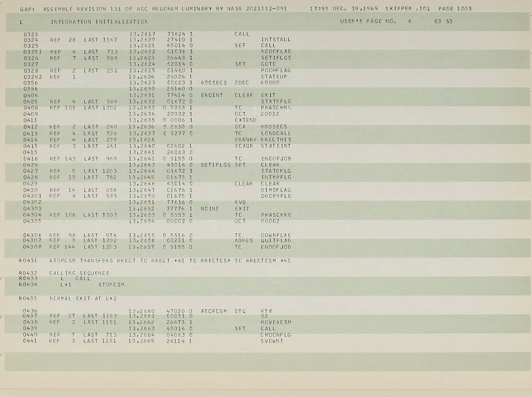
Task: Click the 'INTEGRATION INITIALIZATION' page heading
Action: (99, 22)
